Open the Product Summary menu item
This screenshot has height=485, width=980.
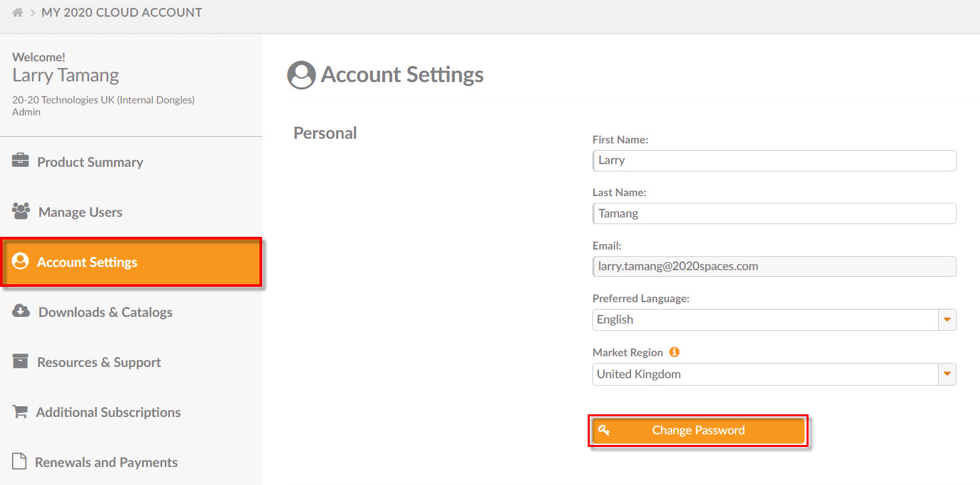tap(90, 162)
